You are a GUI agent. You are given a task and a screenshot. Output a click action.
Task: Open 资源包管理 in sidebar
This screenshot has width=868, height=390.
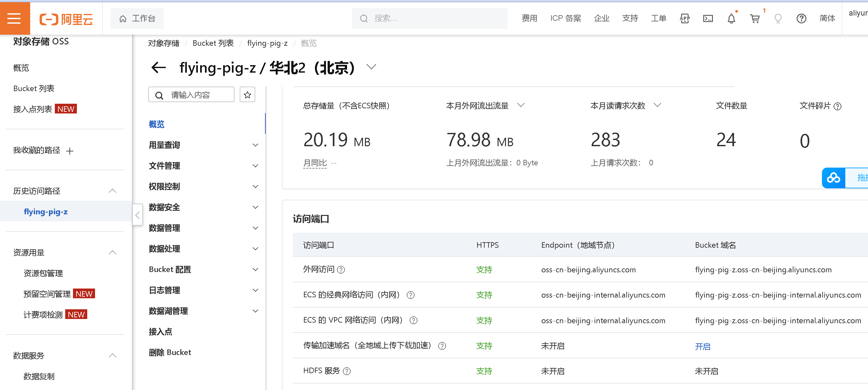coord(43,274)
